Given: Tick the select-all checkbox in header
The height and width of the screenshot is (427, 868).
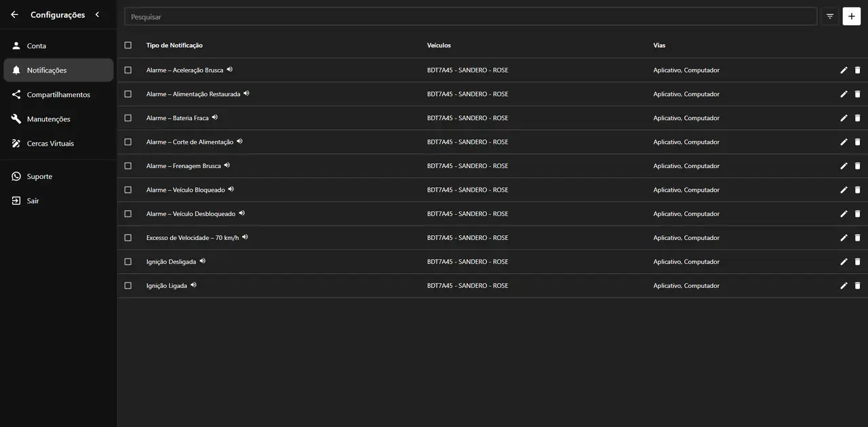Looking at the screenshot, I should pos(128,45).
